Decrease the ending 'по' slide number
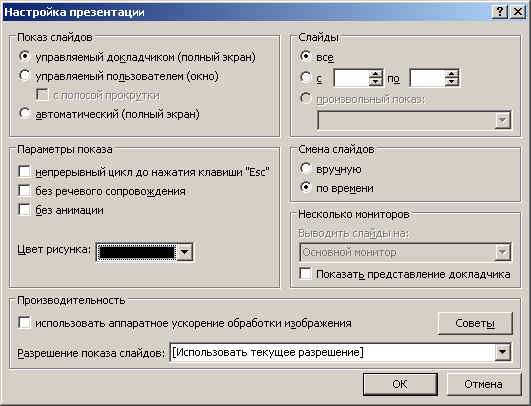This screenshot has height=406, width=531. coord(451,82)
